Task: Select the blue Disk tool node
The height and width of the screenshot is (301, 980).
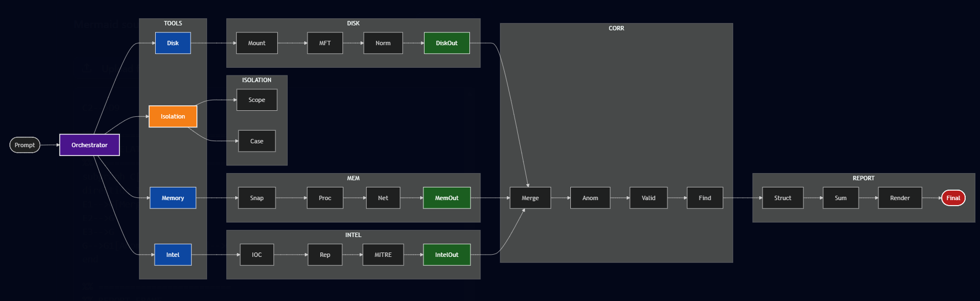Action: tap(173, 43)
